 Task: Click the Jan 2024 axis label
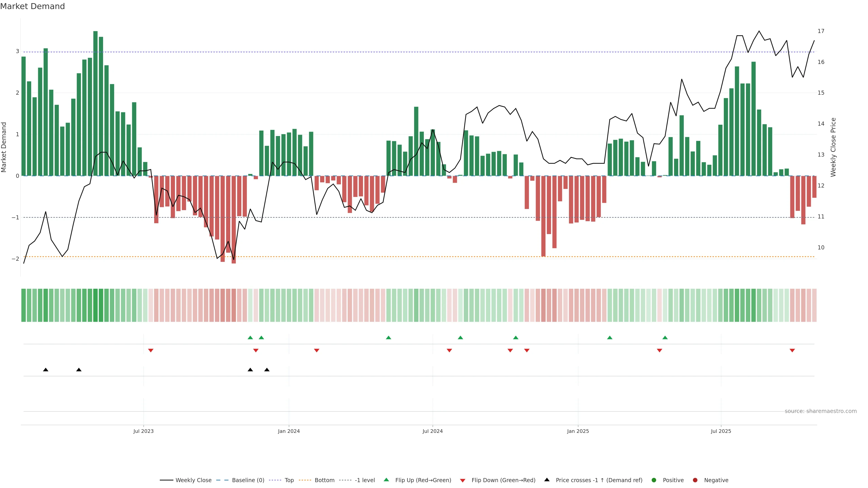pyautogui.click(x=289, y=432)
